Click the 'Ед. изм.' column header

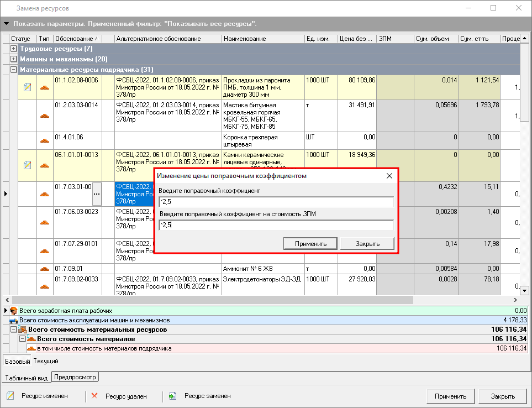[x=321, y=39]
